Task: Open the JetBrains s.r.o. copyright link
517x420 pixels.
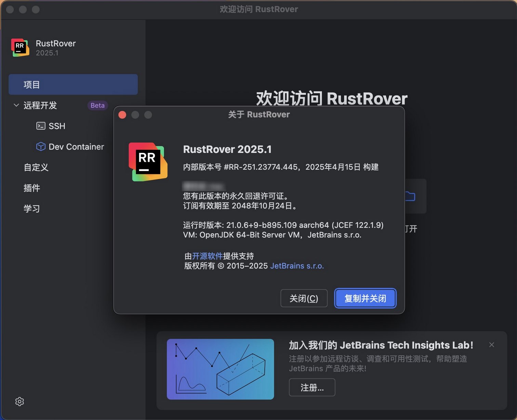Action: pos(297,266)
